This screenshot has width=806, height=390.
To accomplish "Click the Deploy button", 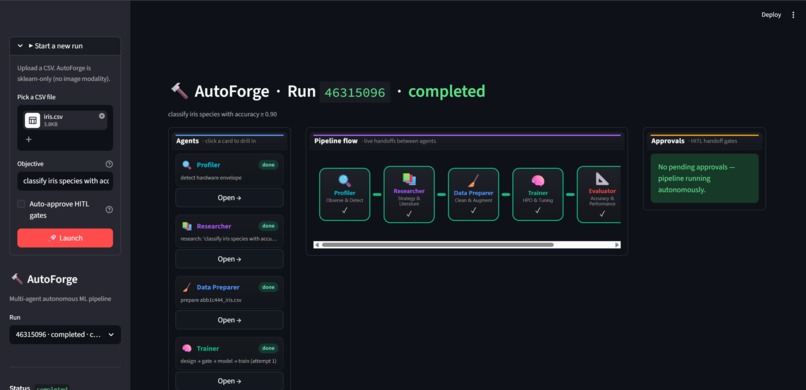I will (771, 15).
